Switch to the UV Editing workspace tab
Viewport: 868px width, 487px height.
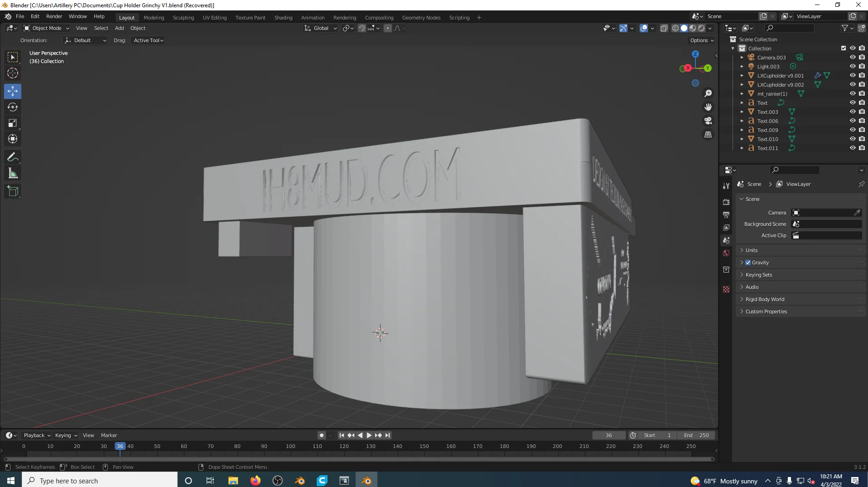click(215, 18)
